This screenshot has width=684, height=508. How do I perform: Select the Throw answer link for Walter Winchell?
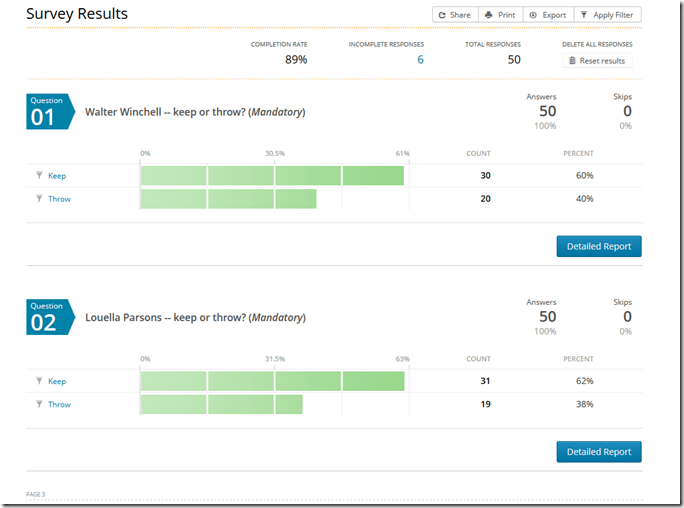click(x=59, y=199)
